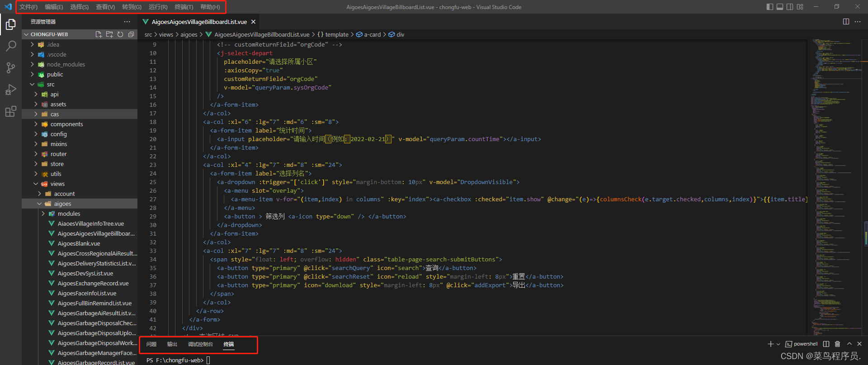This screenshot has height=365, width=868.
Task: Close the bottom terminal panel
Action: coord(859,344)
